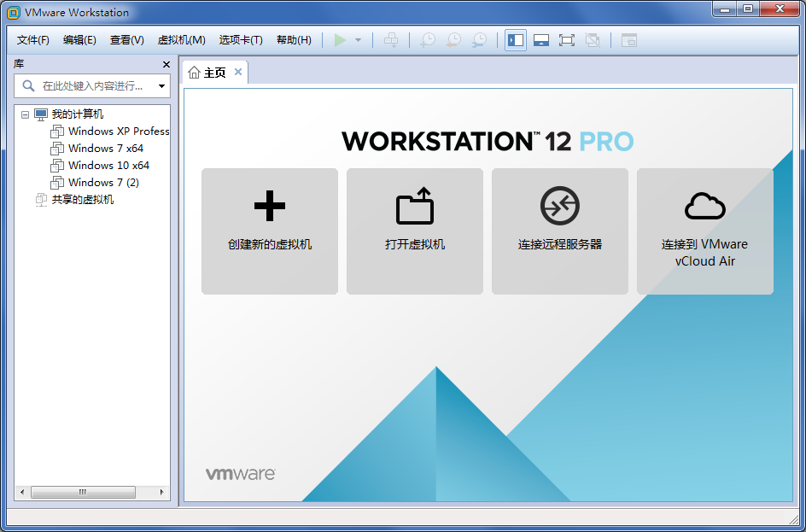The width and height of the screenshot is (806, 532).
Task: Open the 查看(V) menu
Action: coord(127,40)
